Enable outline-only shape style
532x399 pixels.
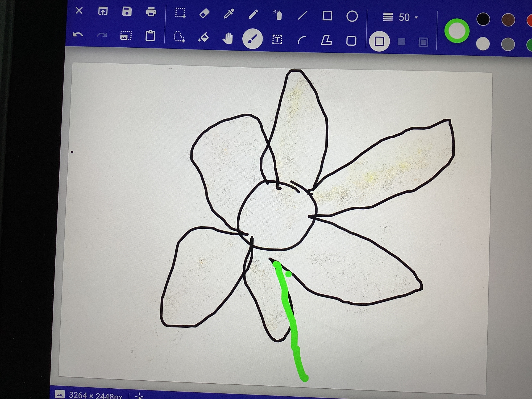pyautogui.click(x=379, y=41)
